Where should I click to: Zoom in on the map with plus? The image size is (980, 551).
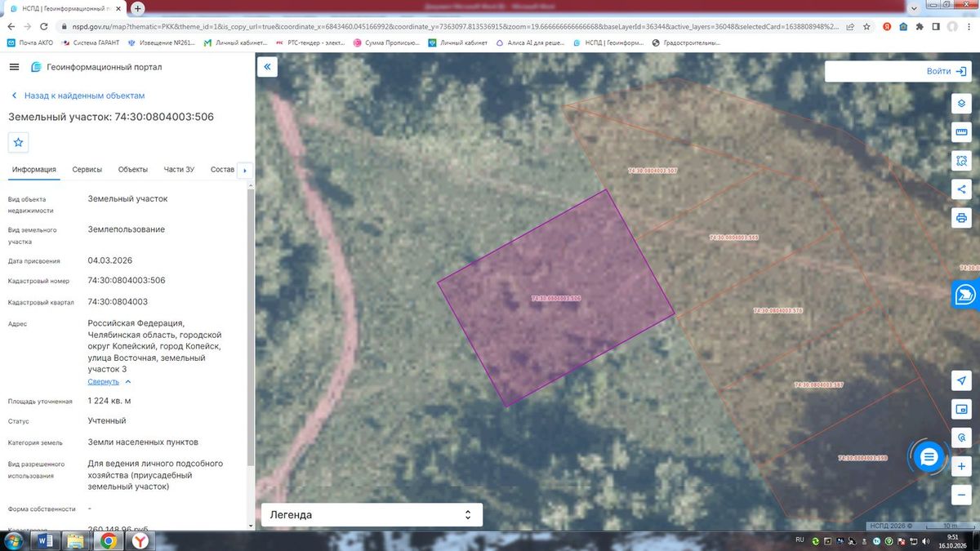(961, 466)
